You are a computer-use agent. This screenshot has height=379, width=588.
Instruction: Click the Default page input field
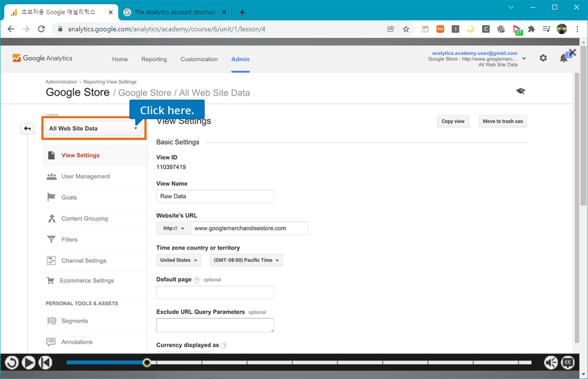[215, 292]
